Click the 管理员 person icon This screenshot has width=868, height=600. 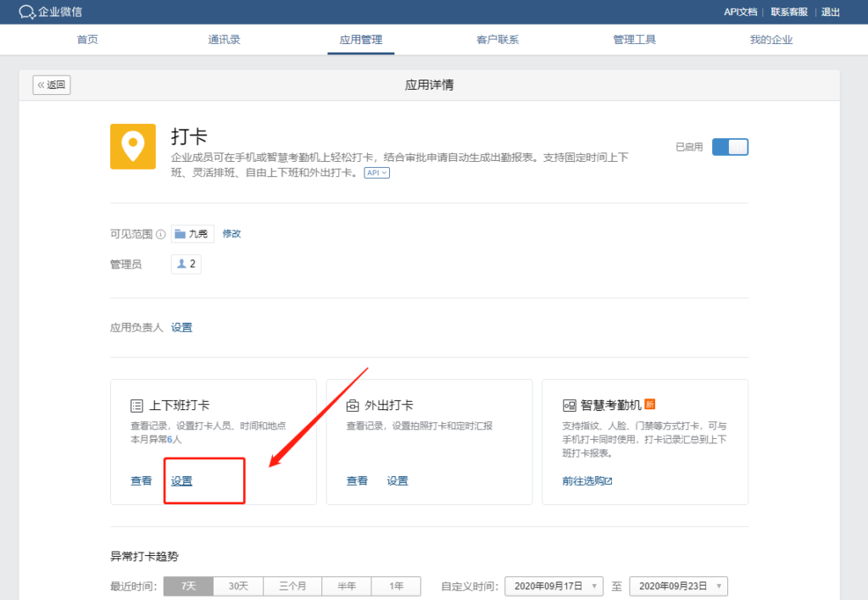[181, 264]
